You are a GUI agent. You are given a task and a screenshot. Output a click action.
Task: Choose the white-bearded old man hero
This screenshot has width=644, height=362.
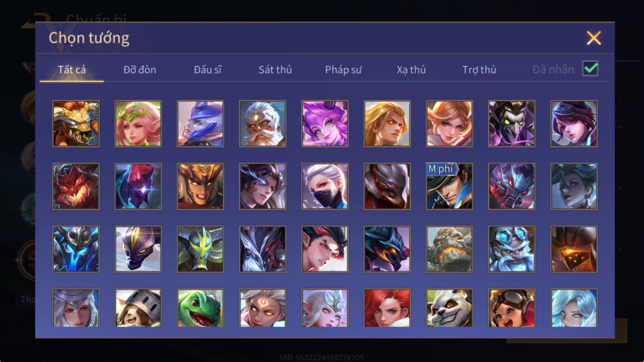point(263,124)
